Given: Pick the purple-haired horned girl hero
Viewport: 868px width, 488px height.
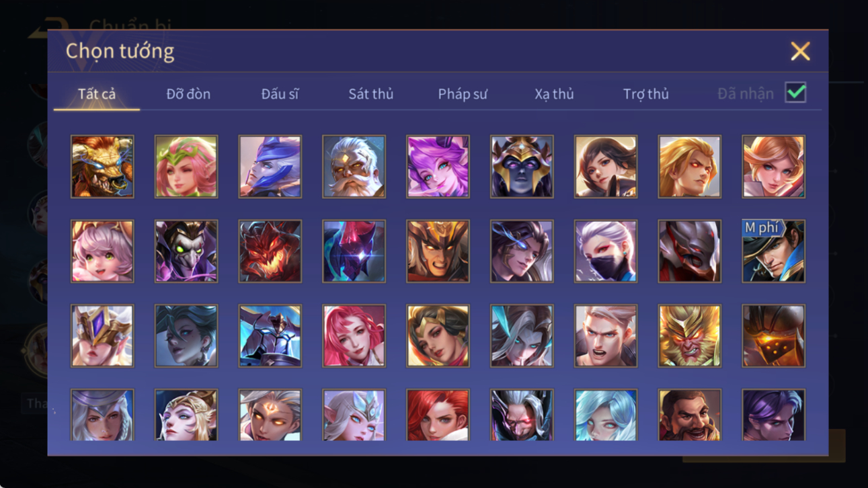Looking at the screenshot, I should coord(438,167).
